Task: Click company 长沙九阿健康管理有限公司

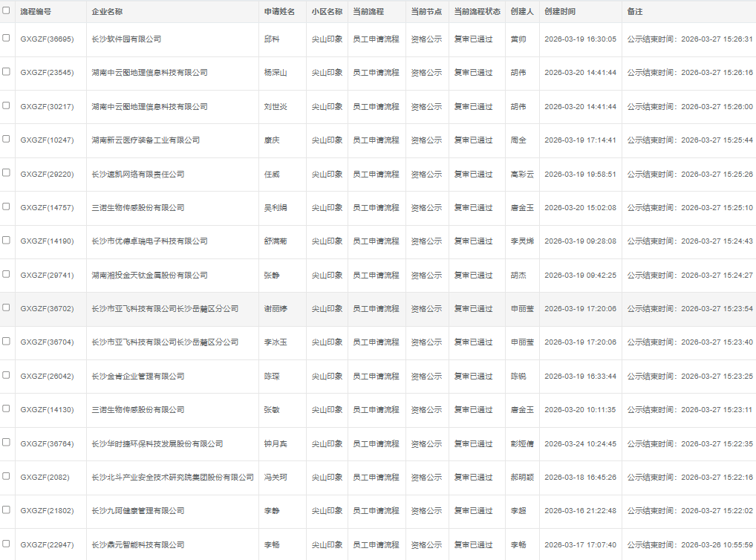Action: (x=138, y=511)
